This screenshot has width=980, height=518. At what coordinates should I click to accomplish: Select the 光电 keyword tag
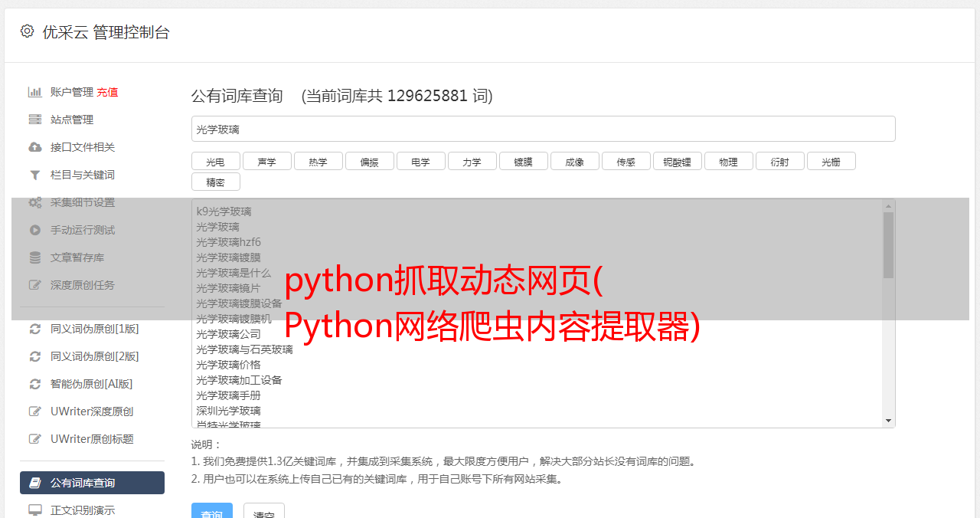coord(215,162)
